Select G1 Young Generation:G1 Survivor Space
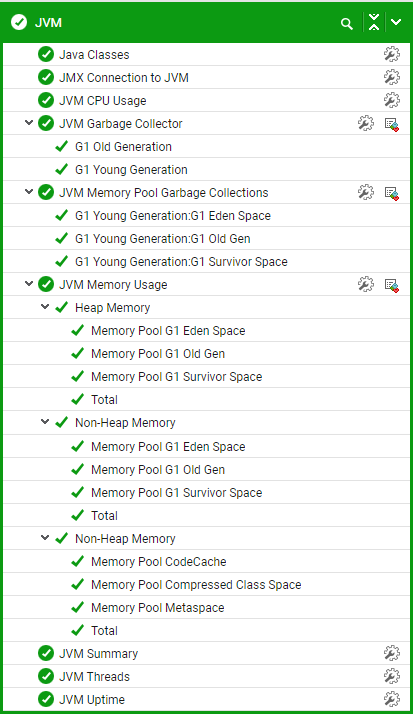Screen dimensions: 413x714 [x=181, y=262]
